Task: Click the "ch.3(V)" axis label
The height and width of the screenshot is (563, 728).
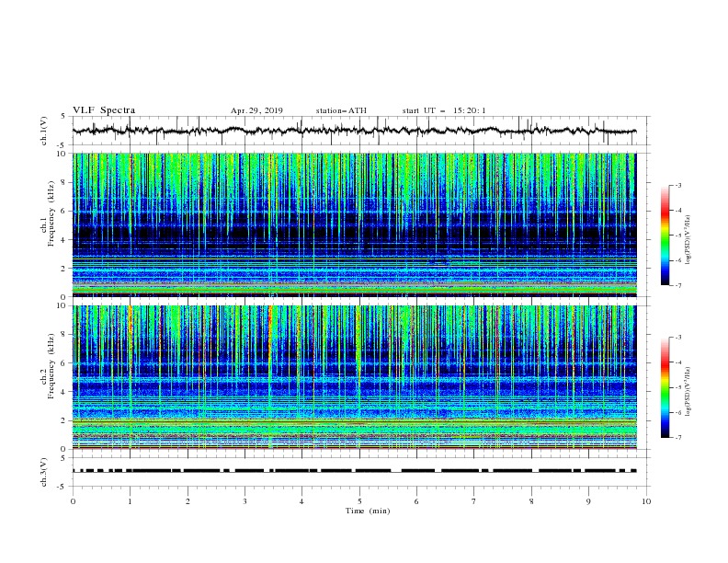Action: (x=44, y=472)
